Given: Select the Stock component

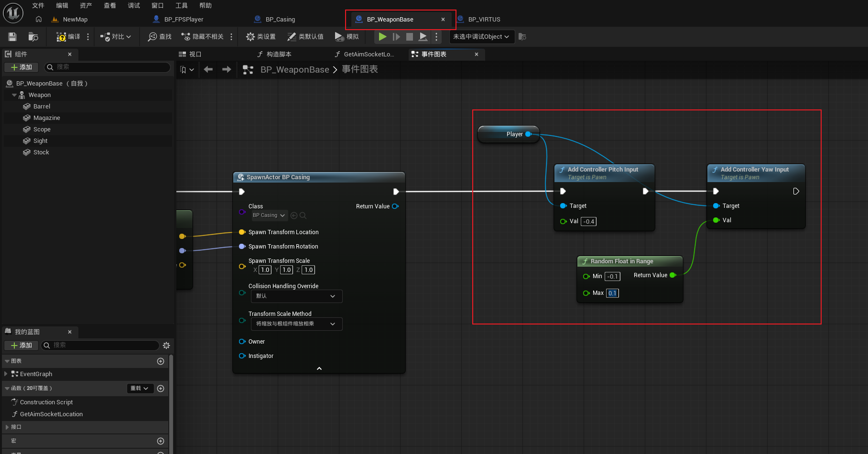Looking at the screenshot, I should pyautogui.click(x=41, y=152).
